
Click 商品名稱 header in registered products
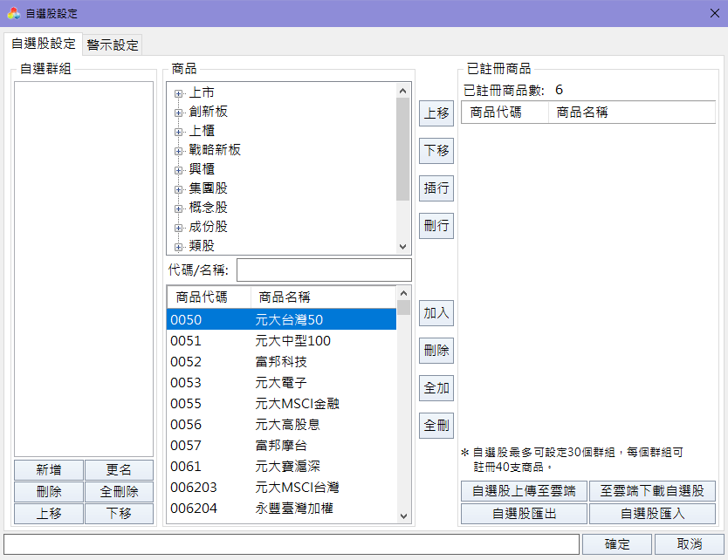(x=632, y=113)
